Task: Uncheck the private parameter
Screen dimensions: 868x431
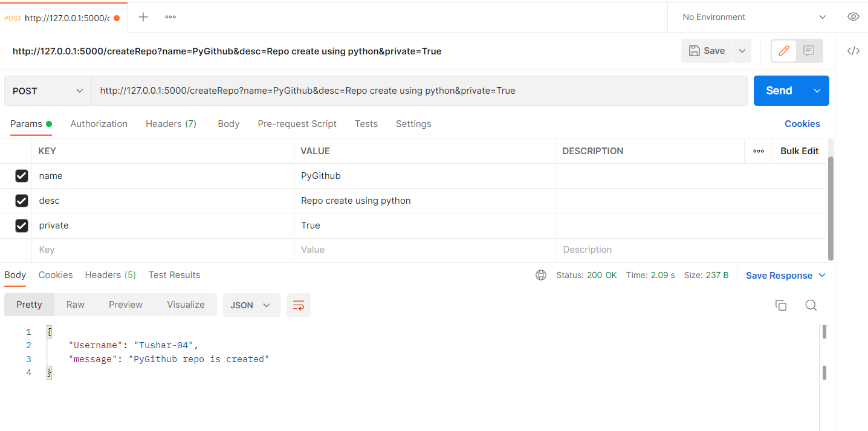Action: pyautogui.click(x=22, y=225)
